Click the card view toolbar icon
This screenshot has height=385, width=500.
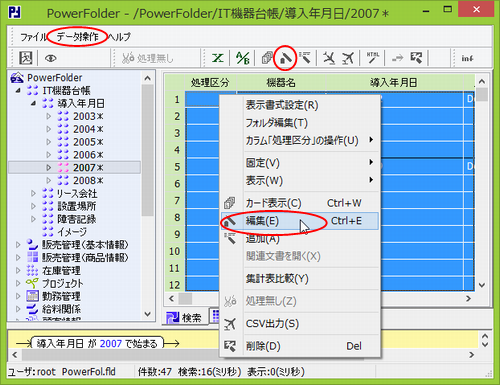pyautogui.click(x=267, y=58)
